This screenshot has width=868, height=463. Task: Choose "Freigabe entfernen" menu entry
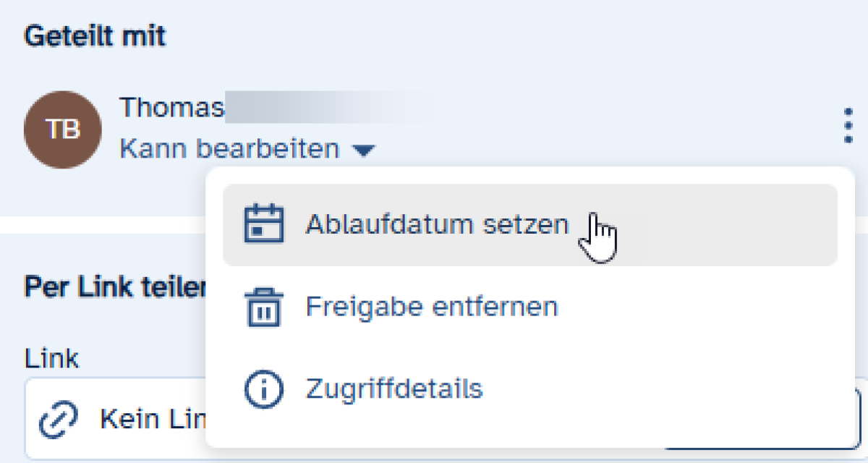coord(432,307)
